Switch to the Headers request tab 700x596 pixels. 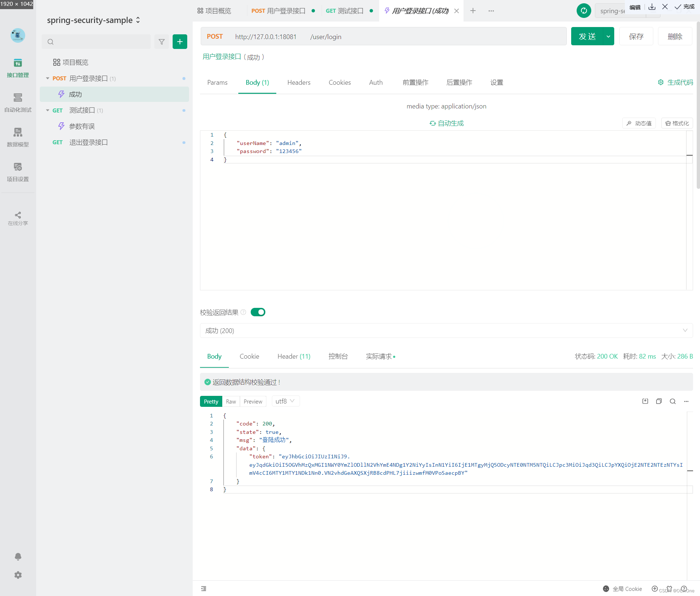(299, 83)
